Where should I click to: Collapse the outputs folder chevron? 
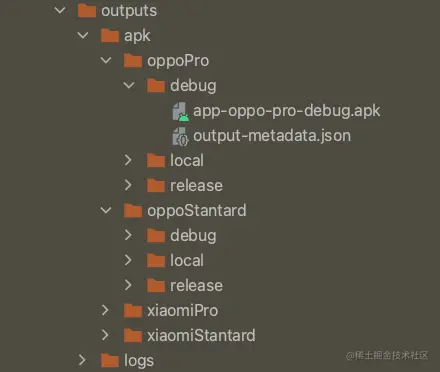pyautogui.click(x=60, y=11)
